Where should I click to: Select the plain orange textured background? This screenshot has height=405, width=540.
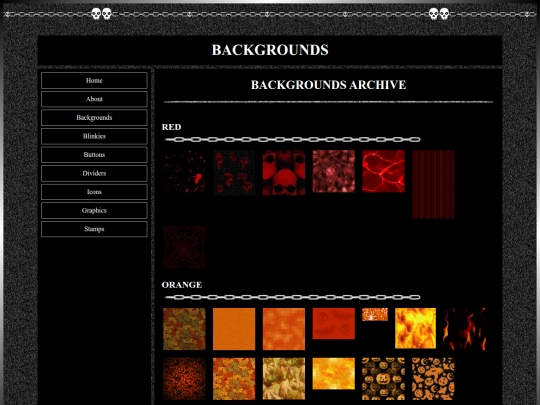pos(234,329)
